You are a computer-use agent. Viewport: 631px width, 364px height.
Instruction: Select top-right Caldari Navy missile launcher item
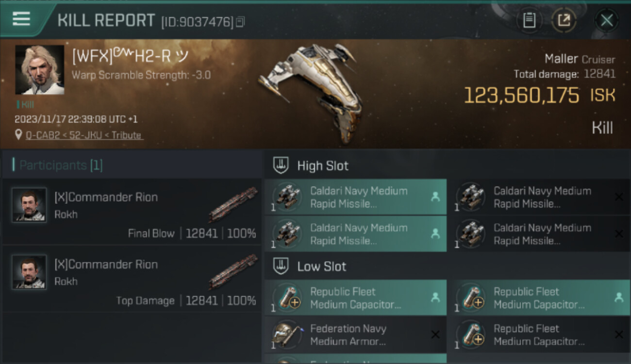[x=539, y=197]
